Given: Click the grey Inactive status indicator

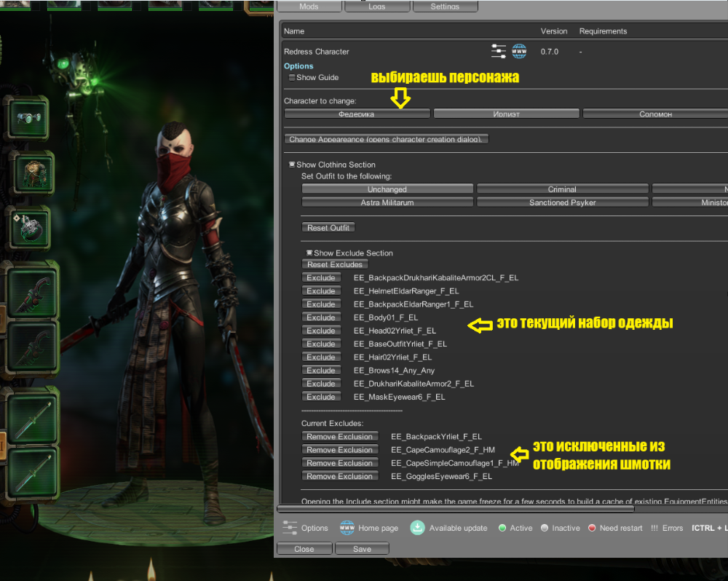Looking at the screenshot, I should click(x=545, y=528).
